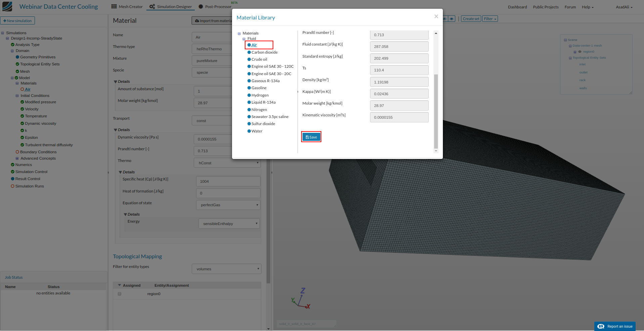Open the volumes entity type filter dropdown
This screenshot has height=331, width=644.
[x=227, y=269]
